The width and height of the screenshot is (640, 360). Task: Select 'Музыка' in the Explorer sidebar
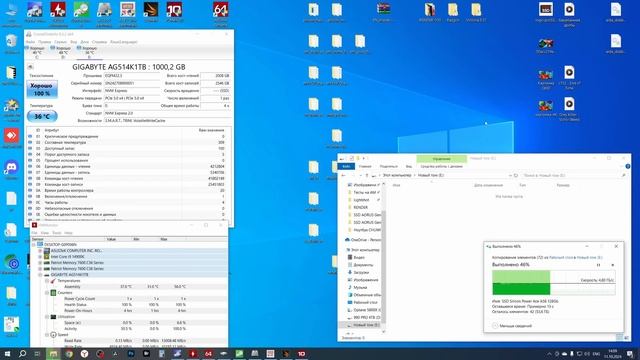(360, 287)
